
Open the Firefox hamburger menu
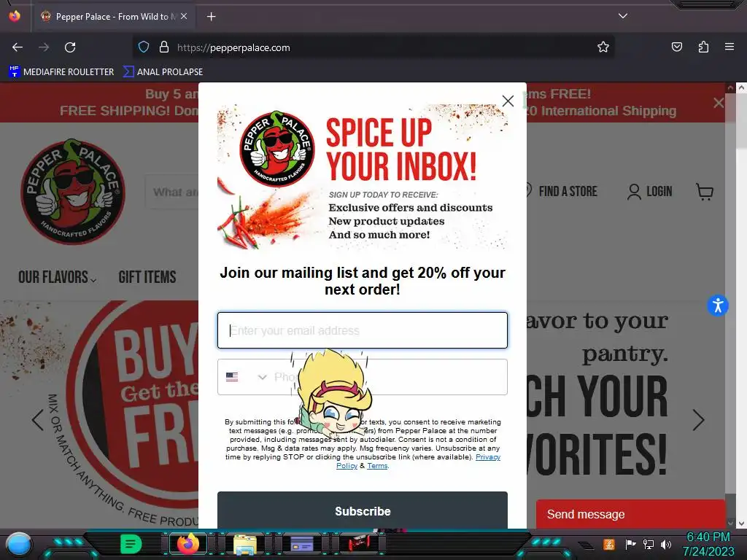[x=729, y=47]
